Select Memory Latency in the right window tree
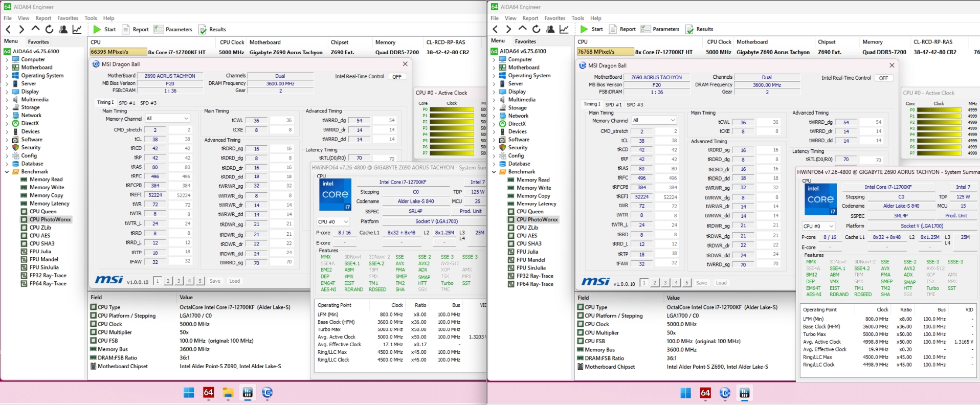This screenshot has width=980, height=405. [x=536, y=204]
